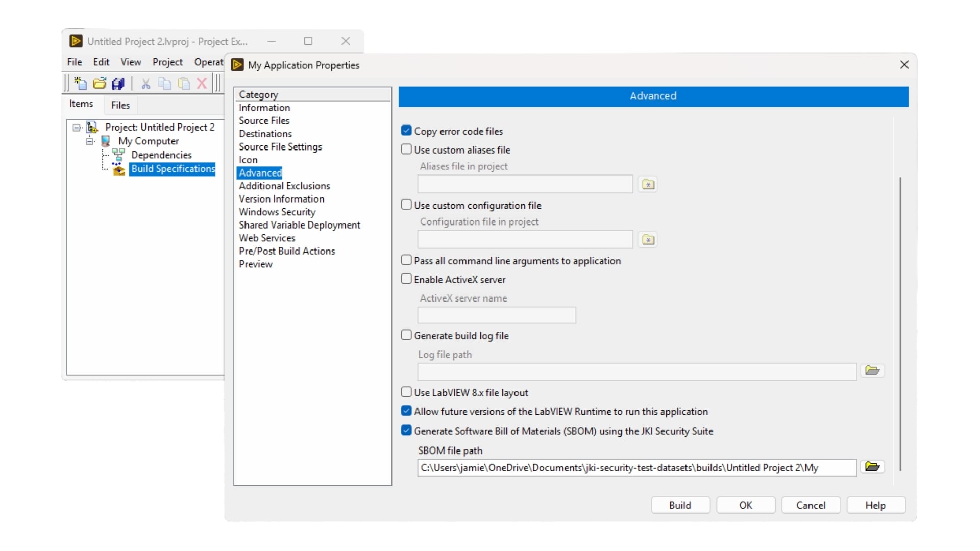Click Open project toolbar icon
Image resolution: width=980 pixels, height=551 pixels.
click(100, 83)
